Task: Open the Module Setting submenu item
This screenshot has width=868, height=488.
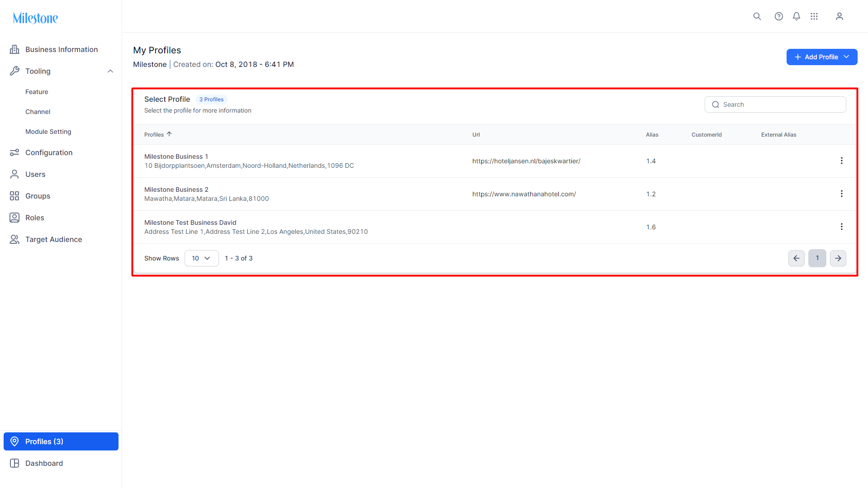Action: (48, 132)
